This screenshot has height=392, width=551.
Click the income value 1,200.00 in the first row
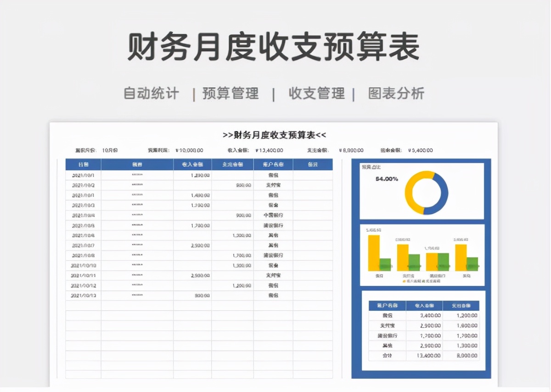pos(199,175)
